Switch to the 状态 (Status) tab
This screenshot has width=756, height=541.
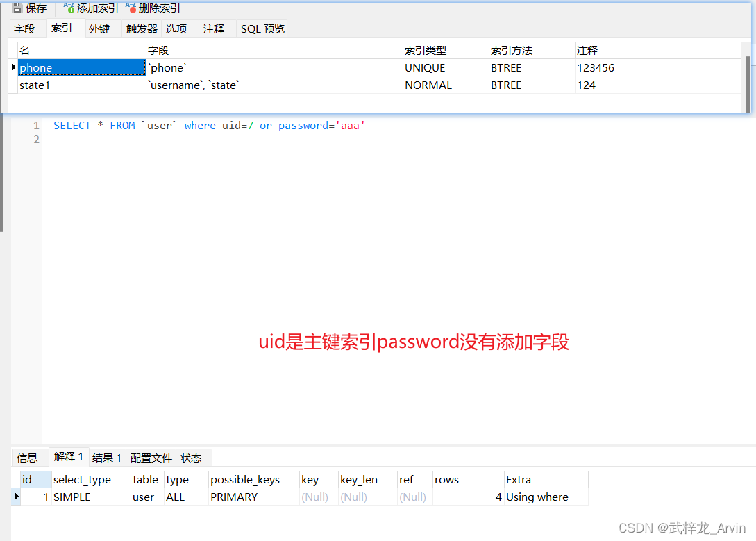pyautogui.click(x=191, y=458)
